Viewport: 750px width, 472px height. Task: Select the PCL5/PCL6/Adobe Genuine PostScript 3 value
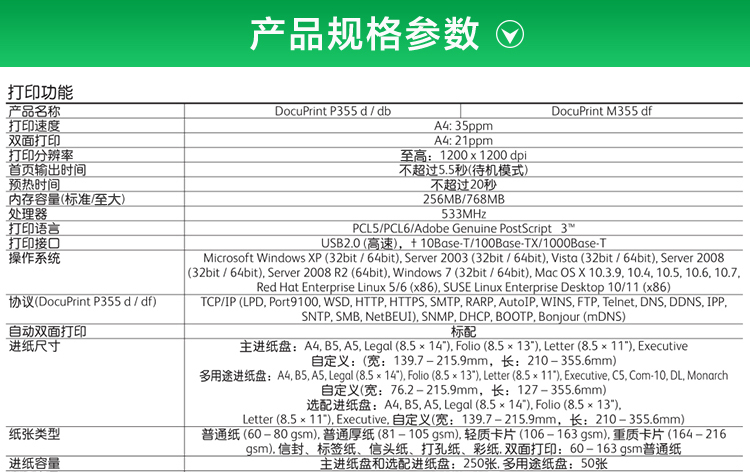tap(463, 229)
